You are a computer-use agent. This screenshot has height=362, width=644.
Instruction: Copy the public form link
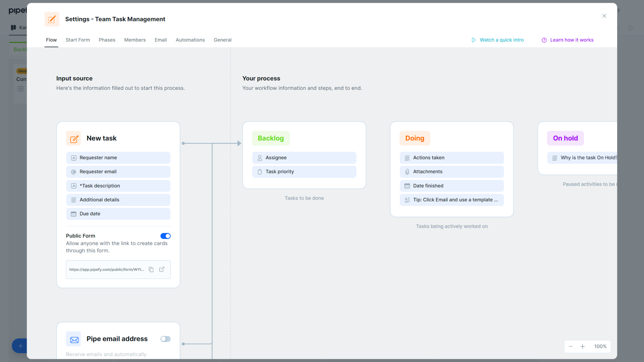(151, 269)
